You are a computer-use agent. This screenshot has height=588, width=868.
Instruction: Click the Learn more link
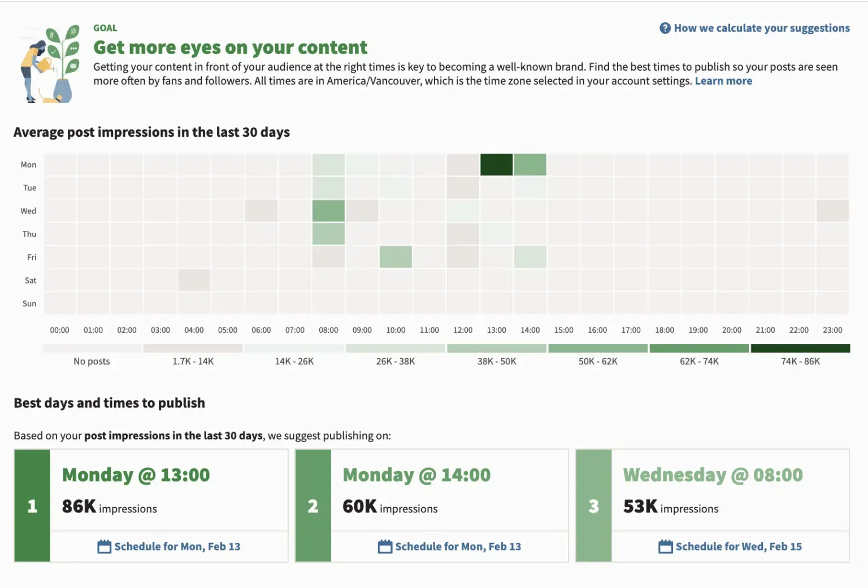723,81
